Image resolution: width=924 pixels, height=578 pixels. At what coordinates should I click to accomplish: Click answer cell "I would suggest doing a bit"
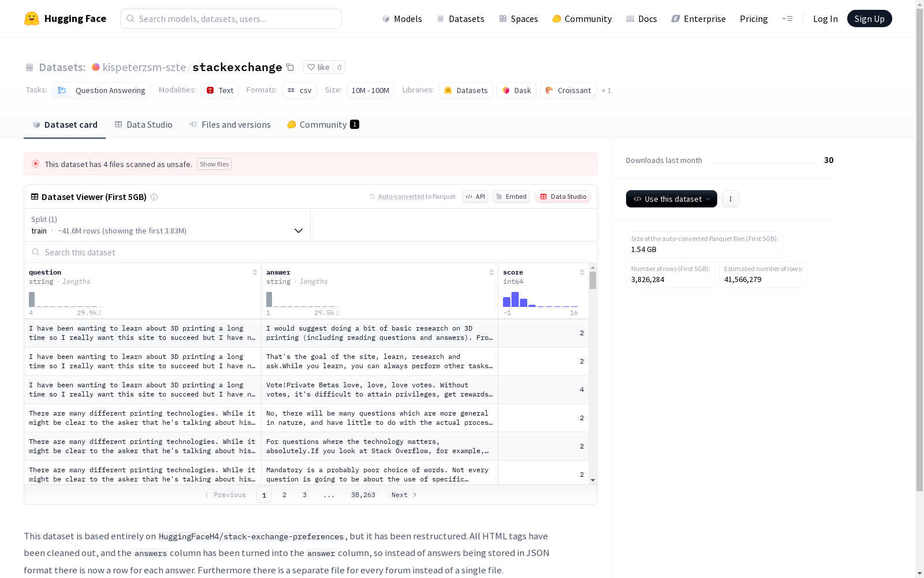coord(379,333)
